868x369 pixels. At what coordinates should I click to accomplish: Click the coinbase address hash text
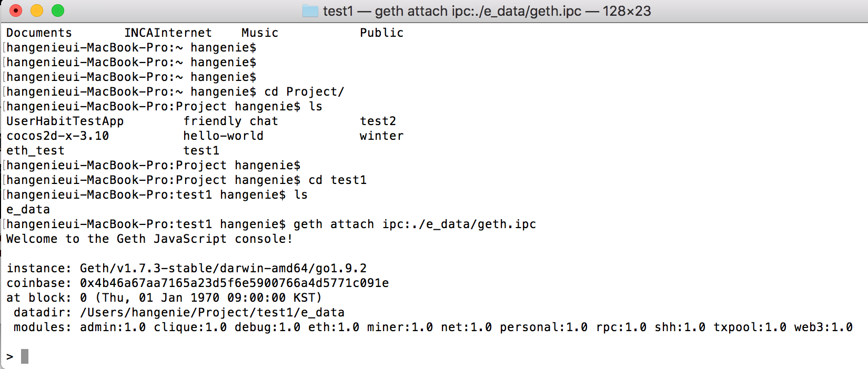coord(234,283)
